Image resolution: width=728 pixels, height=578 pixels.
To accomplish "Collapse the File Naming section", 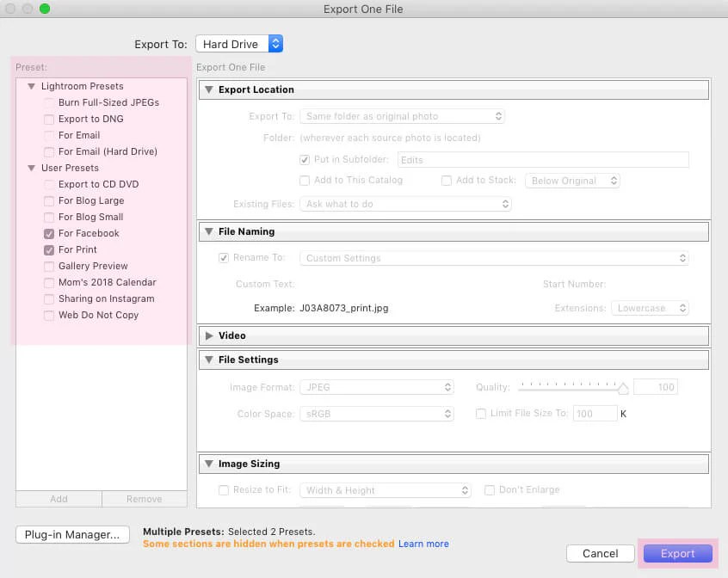I will point(209,231).
